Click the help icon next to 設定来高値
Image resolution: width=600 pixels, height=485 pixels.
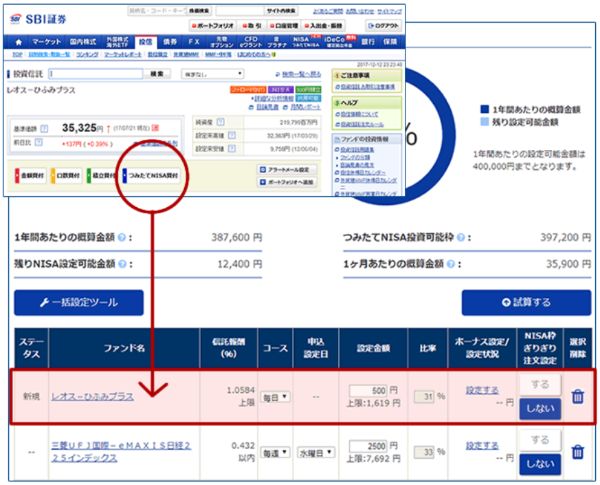click(232, 136)
